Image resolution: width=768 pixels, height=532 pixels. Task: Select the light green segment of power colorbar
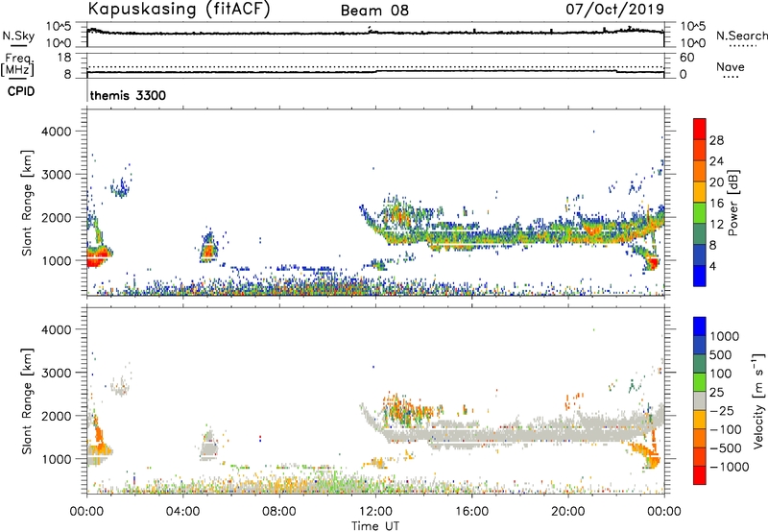click(x=700, y=213)
